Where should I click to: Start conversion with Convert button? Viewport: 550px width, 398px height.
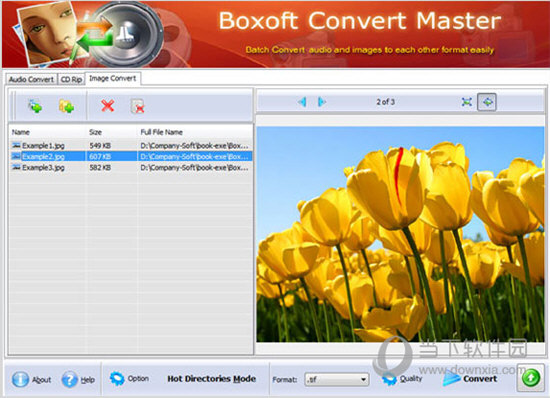(x=470, y=379)
